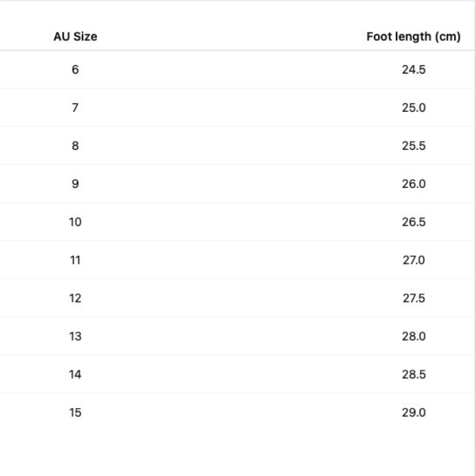Select the AU size 8 cell
475x476 pixels.
tap(75, 146)
